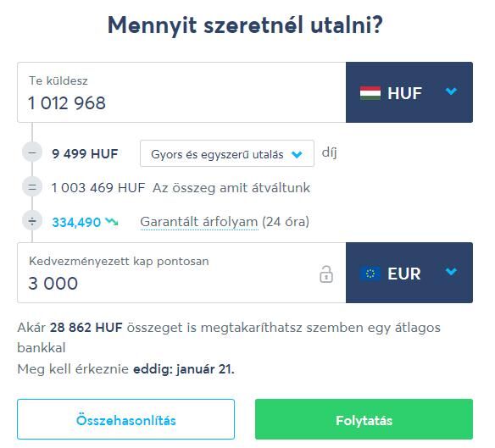Click the 9 499 HUF fee amount
This screenshot has height=448, width=495.
click(85, 154)
